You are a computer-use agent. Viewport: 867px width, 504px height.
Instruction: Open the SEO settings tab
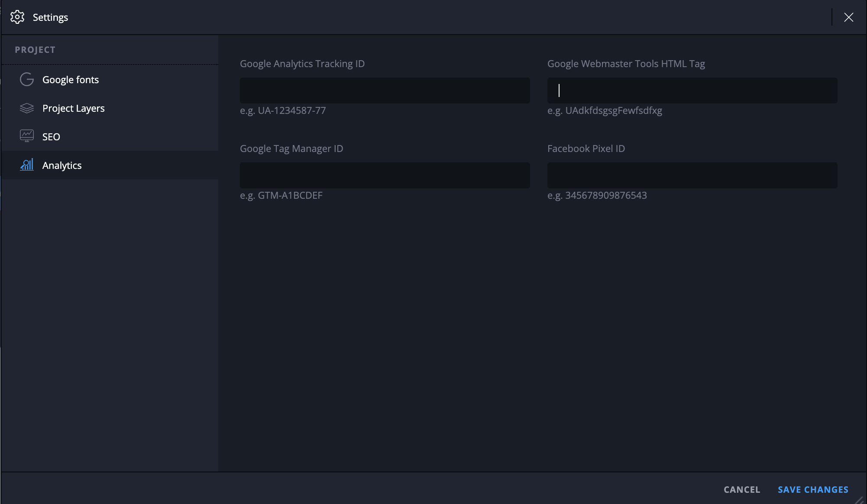click(51, 137)
